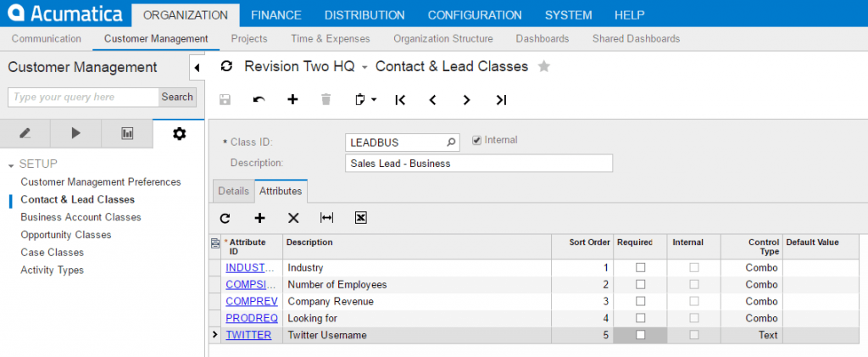
Task: Open the FINANCE menu
Action: (x=275, y=14)
